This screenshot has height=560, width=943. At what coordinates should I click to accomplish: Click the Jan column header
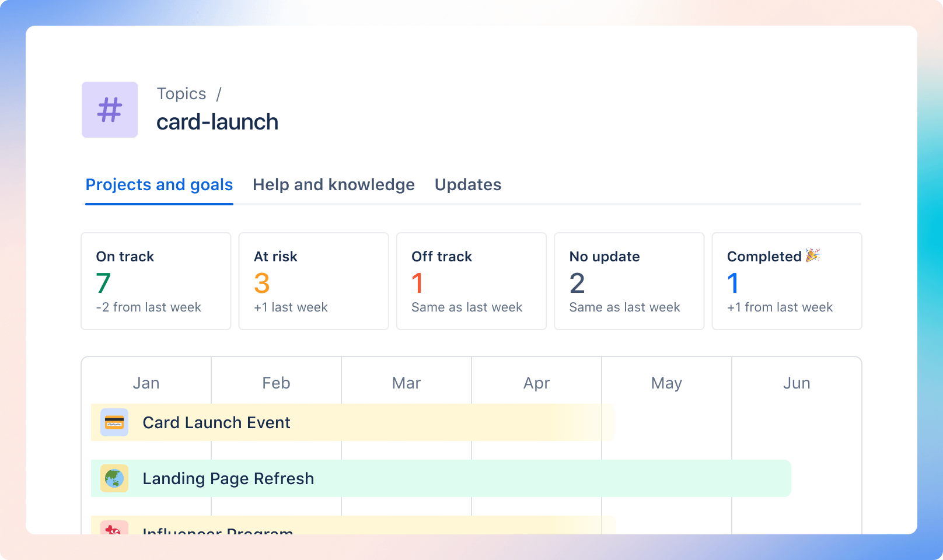[x=146, y=383]
